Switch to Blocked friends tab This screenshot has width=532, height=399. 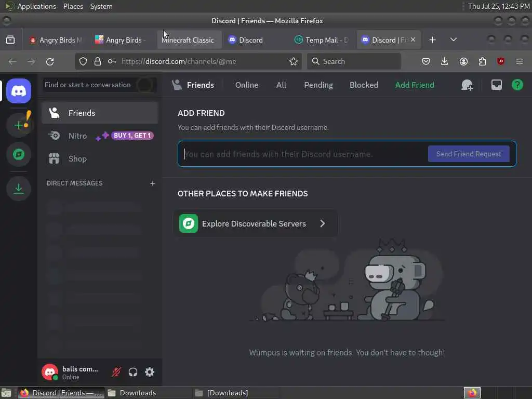[x=364, y=85]
